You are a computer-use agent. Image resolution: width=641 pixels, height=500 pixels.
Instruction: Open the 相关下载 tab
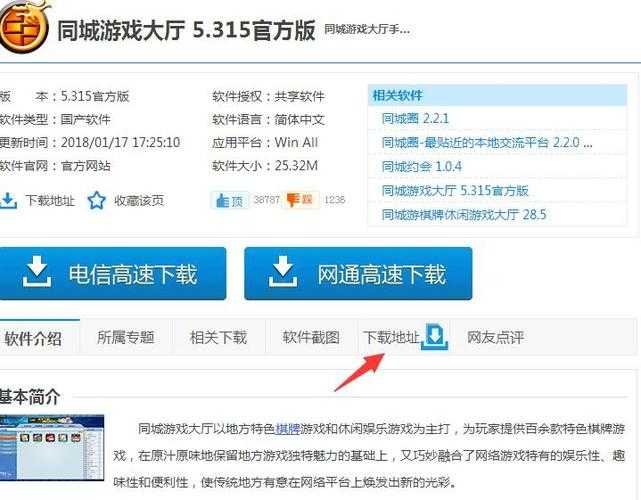tap(219, 337)
